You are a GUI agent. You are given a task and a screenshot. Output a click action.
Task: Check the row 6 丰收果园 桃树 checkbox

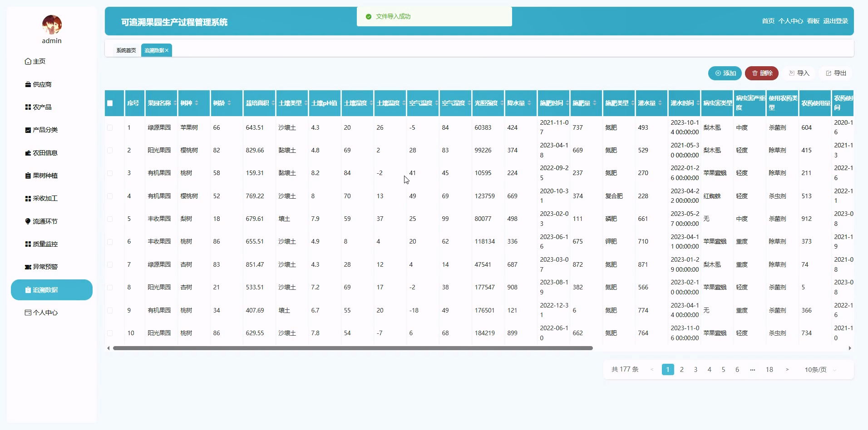(110, 241)
